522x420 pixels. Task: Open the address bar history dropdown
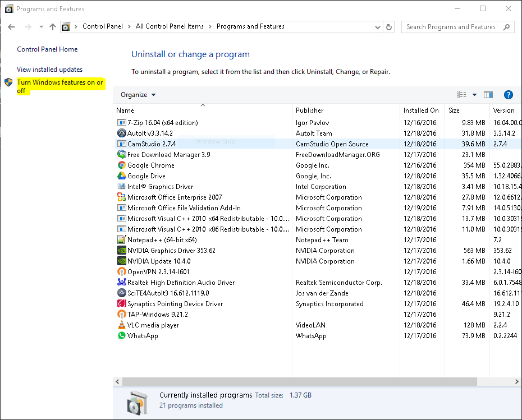pos(377,27)
